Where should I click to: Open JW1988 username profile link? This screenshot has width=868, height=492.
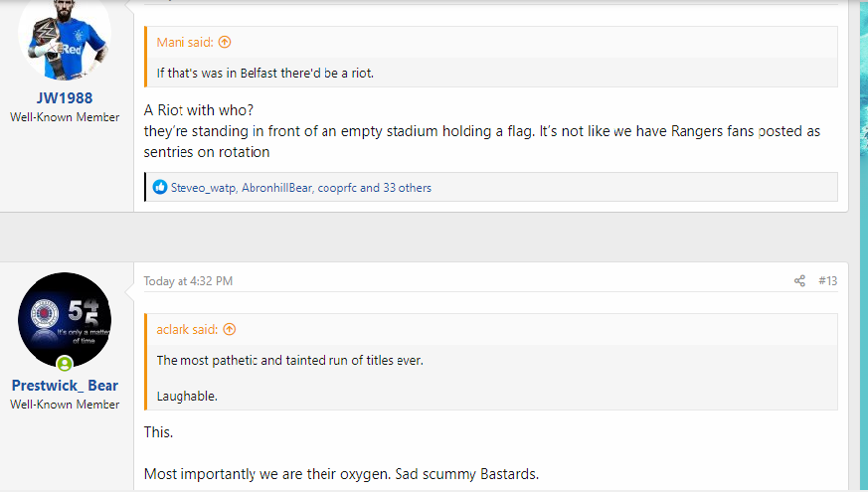tap(65, 98)
